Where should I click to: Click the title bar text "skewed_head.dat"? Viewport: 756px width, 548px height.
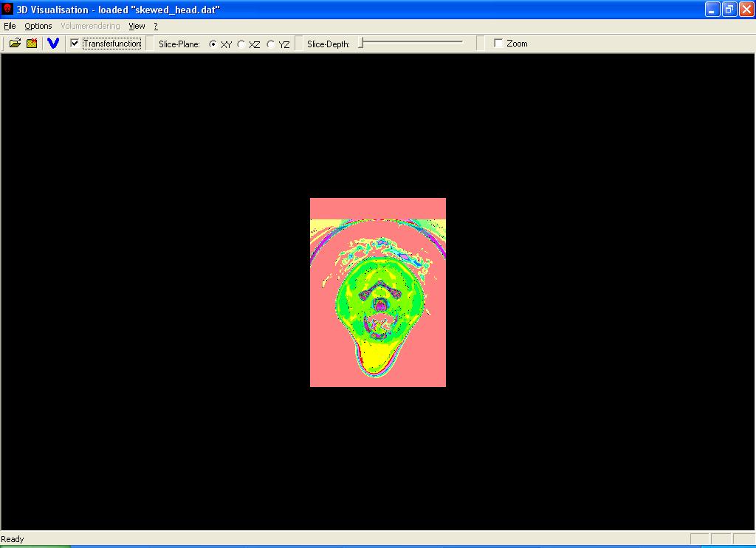[176, 10]
